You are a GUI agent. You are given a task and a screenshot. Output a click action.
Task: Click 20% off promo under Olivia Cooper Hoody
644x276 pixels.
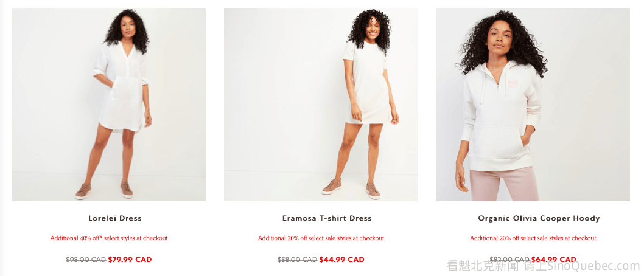533,238
